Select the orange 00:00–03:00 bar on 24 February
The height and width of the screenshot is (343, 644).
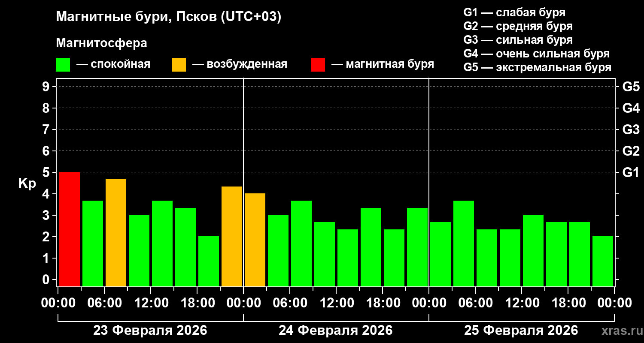(255, 240)
